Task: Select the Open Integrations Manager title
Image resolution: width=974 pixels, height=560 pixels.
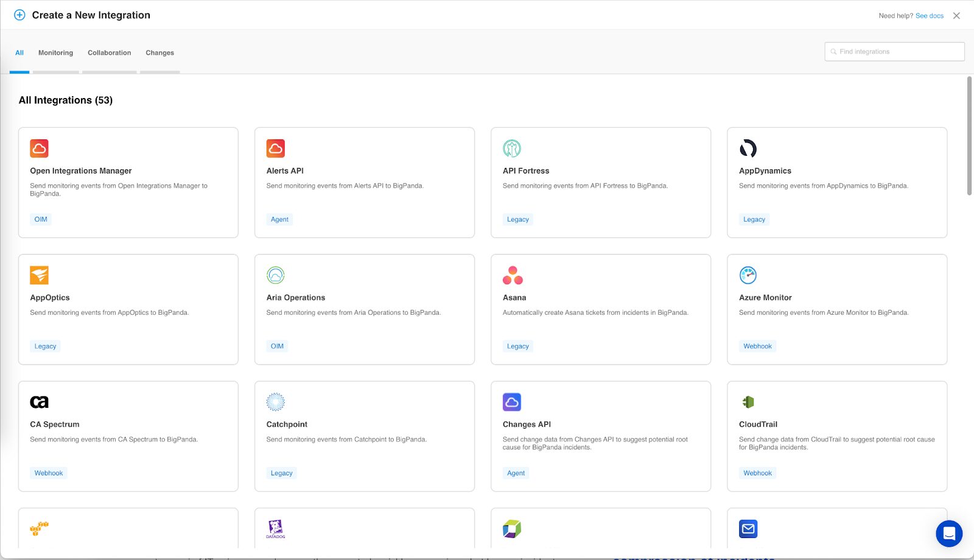Action: coord(81,171)
